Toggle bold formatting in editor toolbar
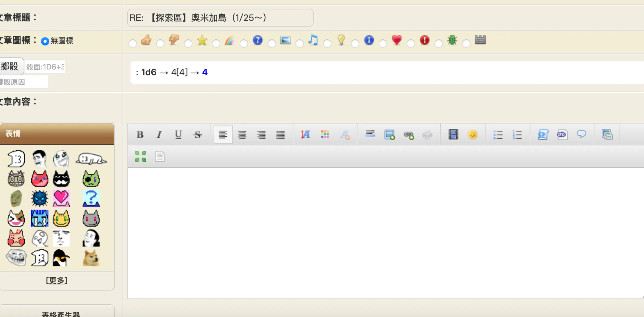This screenshot has width=644, height=317. [x=140, y=134]
